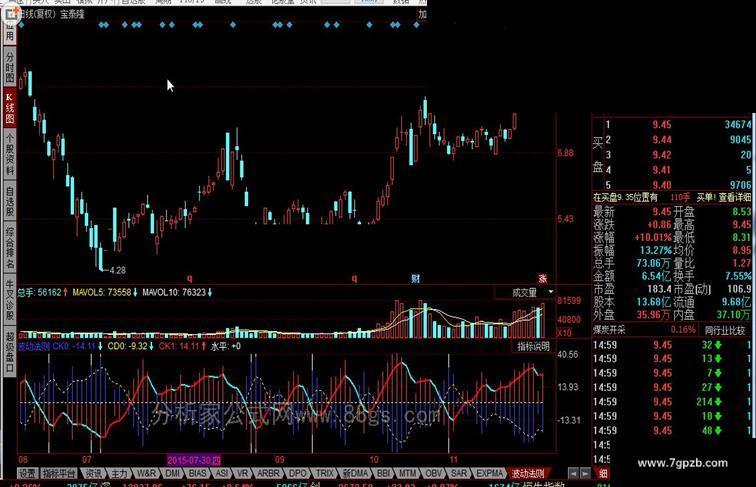Select the MTM indicator tab
This screenshot has width=756, height=487.
point(408,473)
